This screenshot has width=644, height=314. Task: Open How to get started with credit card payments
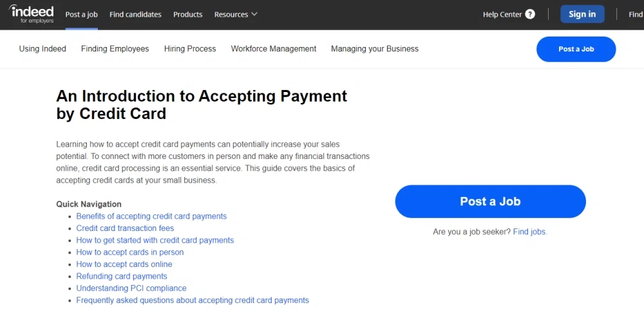tap(155, 240)
